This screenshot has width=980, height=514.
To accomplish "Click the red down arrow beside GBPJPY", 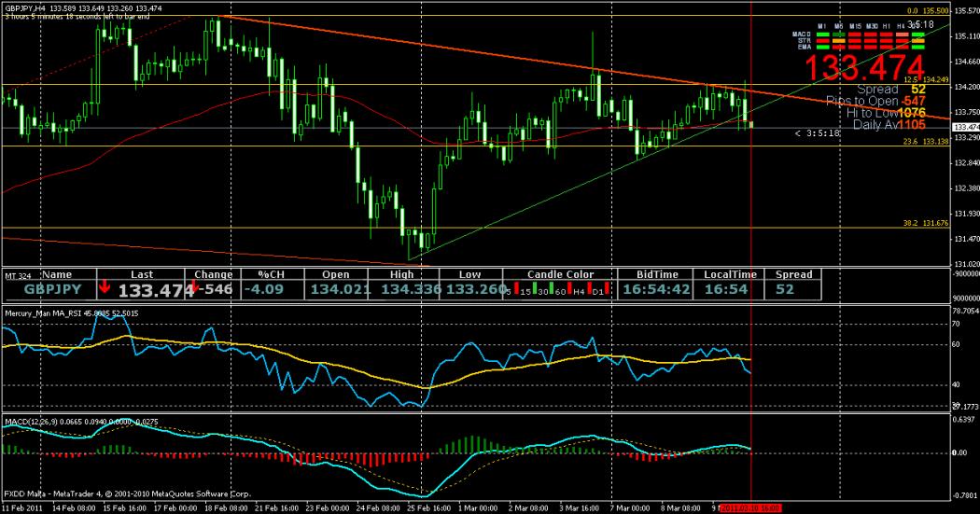I will [104, 289].
